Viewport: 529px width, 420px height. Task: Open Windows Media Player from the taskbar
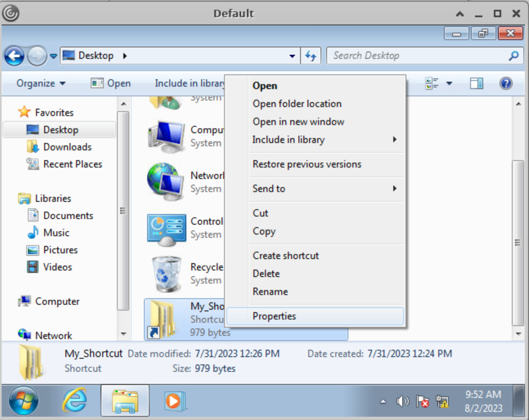pyautogui.click(x=174, y=401)
